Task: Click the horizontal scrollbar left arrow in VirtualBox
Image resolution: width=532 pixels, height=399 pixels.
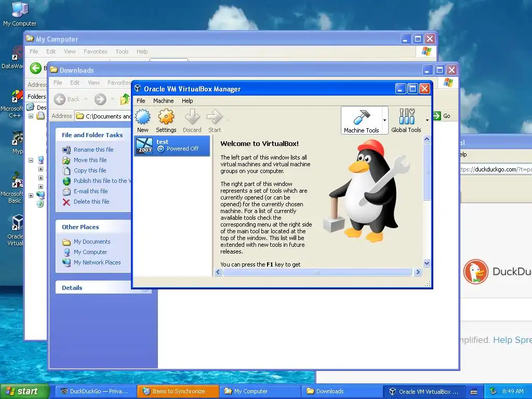Action: 218,272
